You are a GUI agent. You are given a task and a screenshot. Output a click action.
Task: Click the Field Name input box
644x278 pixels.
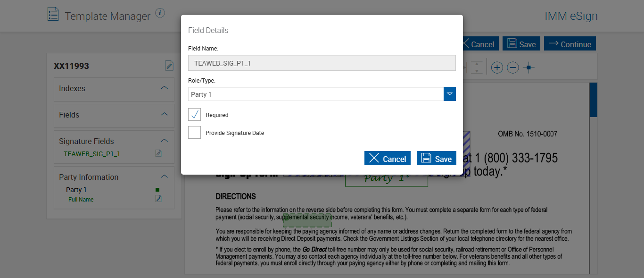(x=322, y=63)
